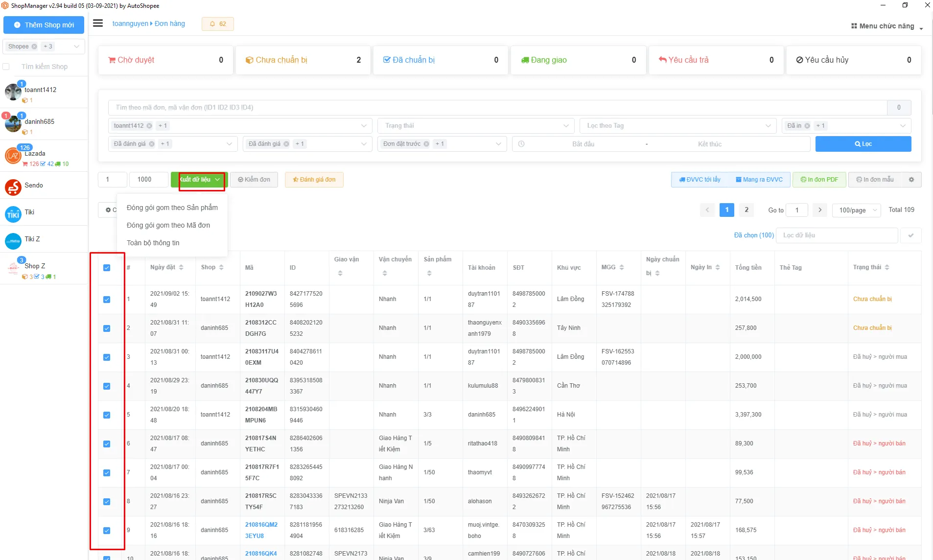Viewport: 933px width, 560px height.
Task: Select the Sendo shop icon
Action: 13,187
